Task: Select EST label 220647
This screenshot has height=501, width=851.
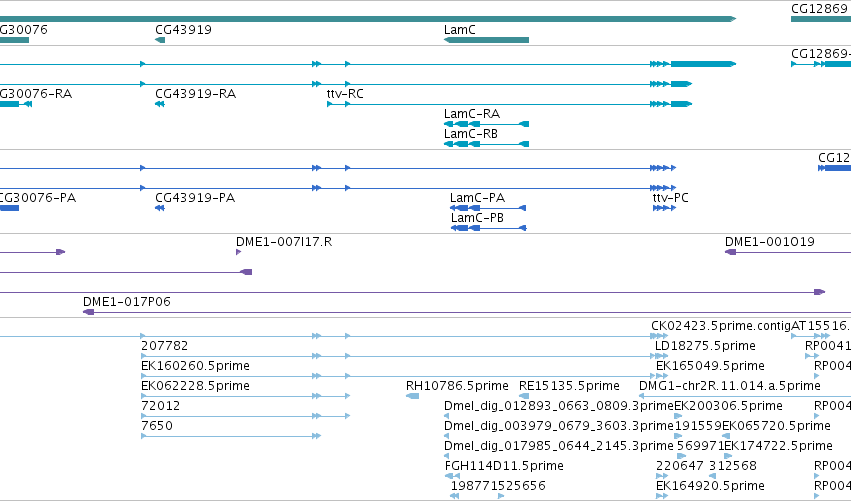Action: pos(679,466)
